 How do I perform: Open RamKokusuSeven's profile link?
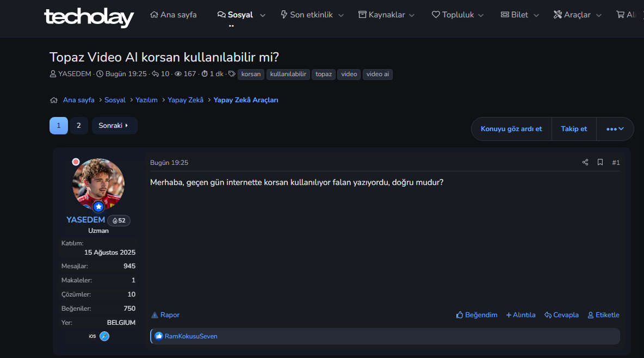(x=191, y=336)
